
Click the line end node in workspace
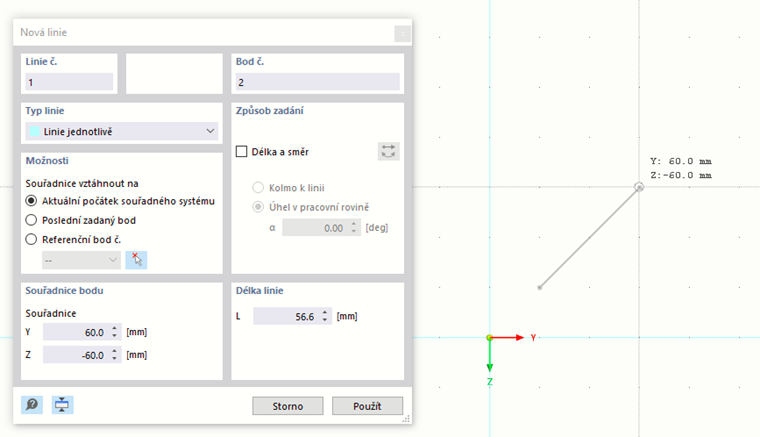point(639,186)
